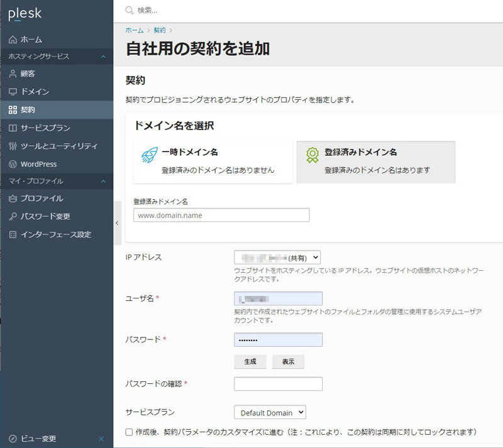
Task: Click the Show (表示) password button
Action: [x=288, y=362]
